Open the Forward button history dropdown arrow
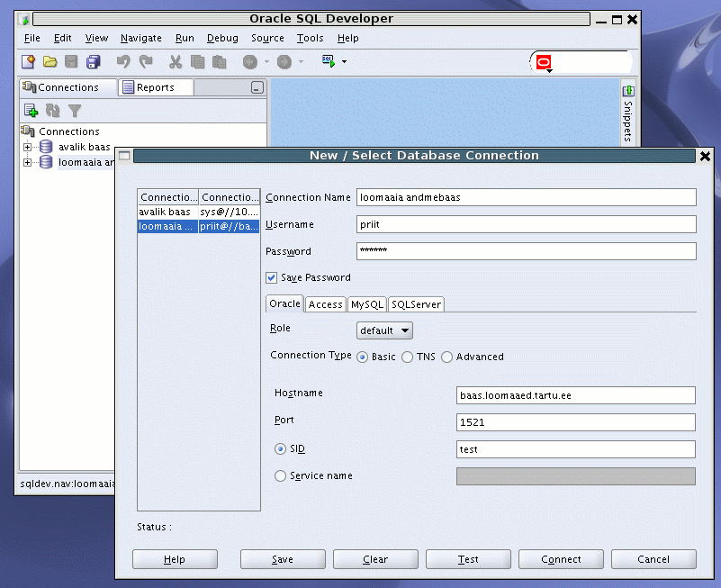 [302, 61]
